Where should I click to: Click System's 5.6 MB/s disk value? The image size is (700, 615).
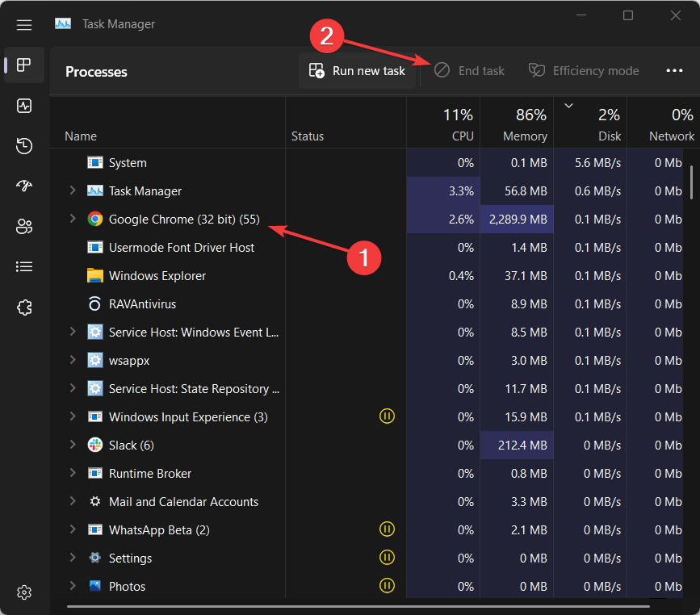597,163
